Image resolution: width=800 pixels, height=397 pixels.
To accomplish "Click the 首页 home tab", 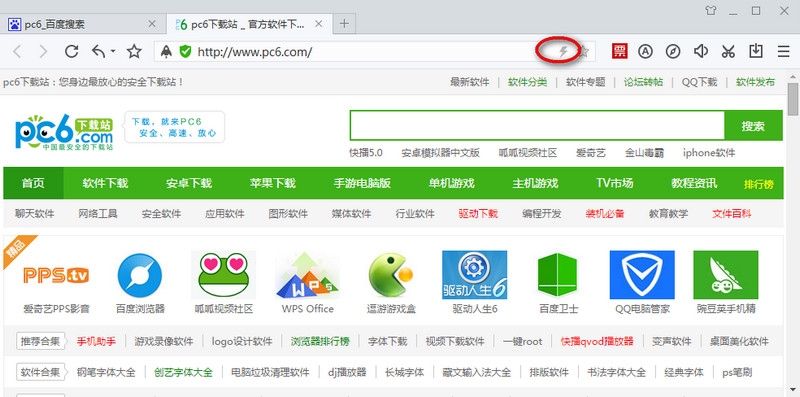I will click(x=33, y=183).
